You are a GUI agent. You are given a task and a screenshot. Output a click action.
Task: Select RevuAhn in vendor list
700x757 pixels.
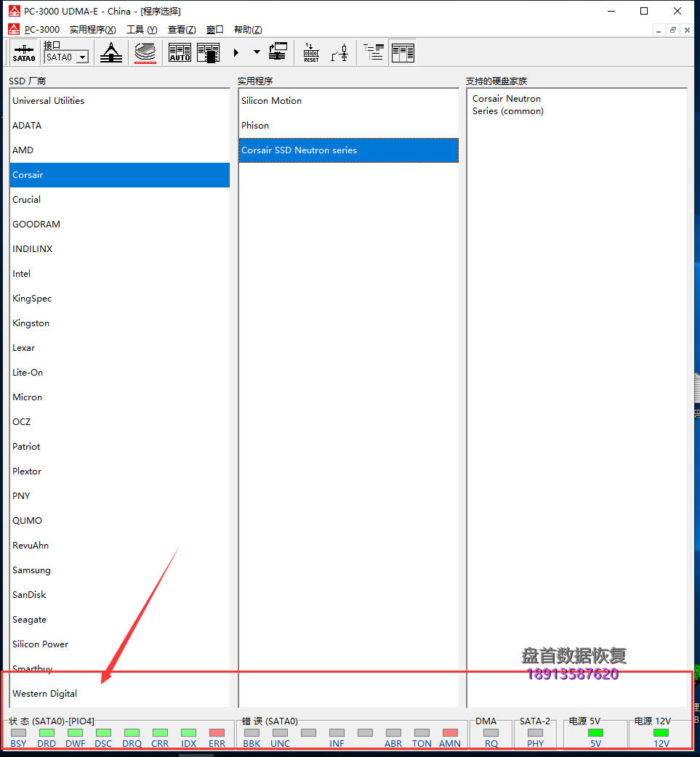click(119, 546)
